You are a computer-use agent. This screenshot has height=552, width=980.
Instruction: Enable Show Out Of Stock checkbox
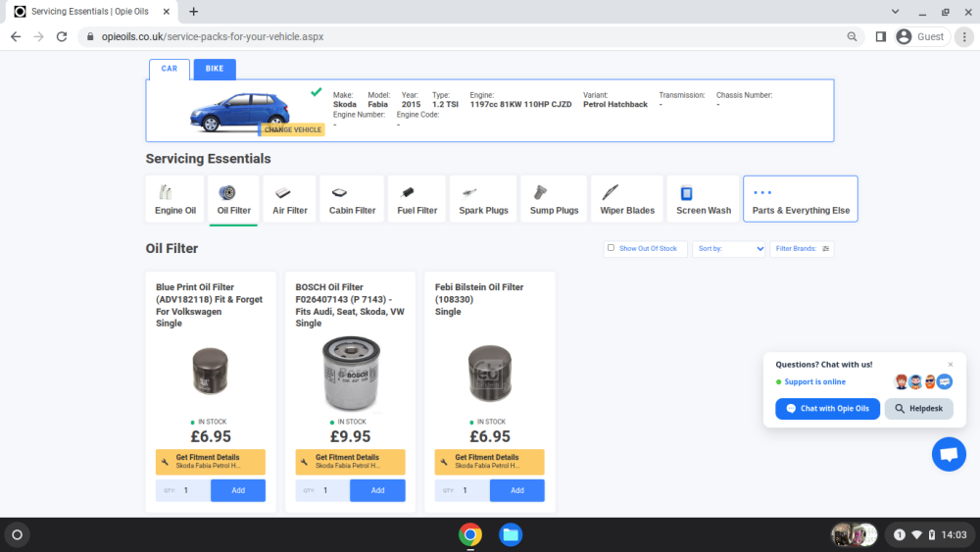612,248
